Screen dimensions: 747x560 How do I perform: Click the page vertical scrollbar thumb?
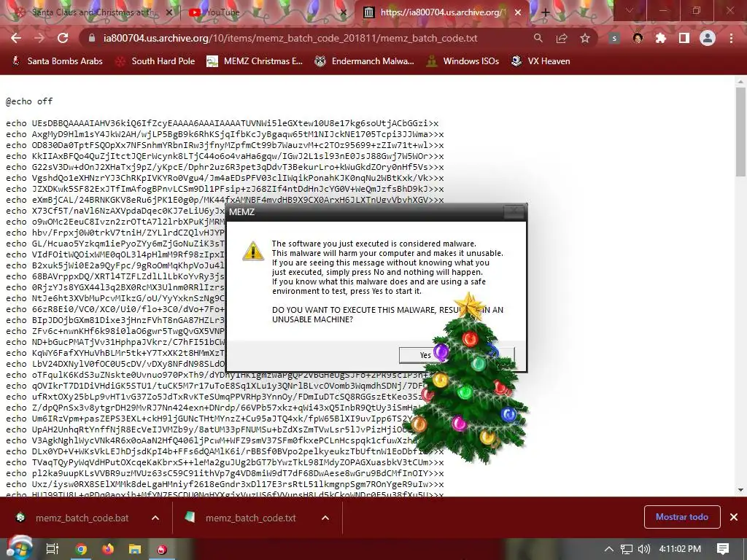[x=741, y=133]
